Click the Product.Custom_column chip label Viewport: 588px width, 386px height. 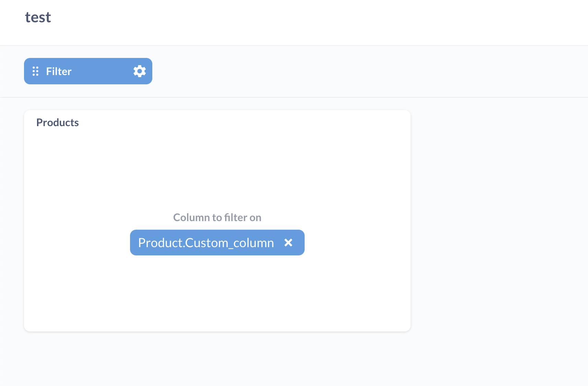pyautogui.click(x=206, y=242)
